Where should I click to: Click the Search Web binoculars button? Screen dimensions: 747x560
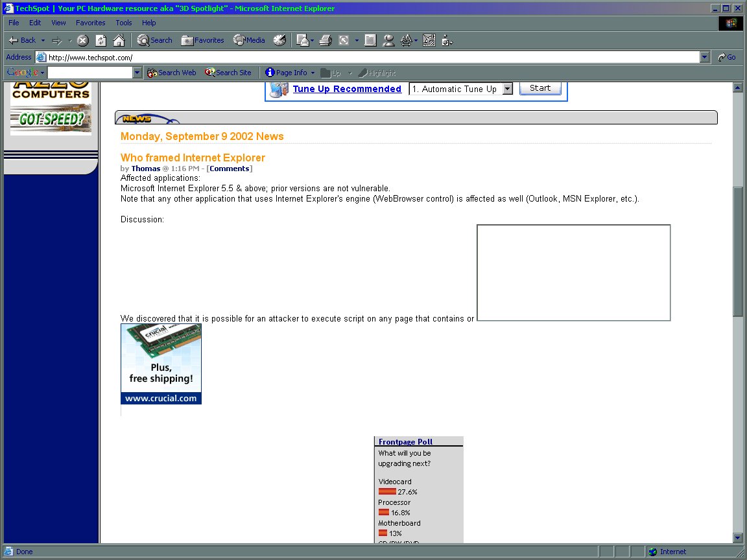point(172,73)
